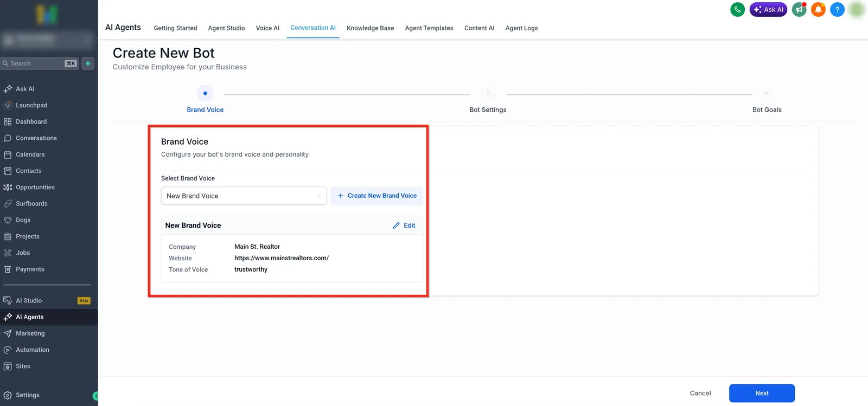The image size is (868, 406).
Task: Switch to the Agent Templates tab
Action: click(x=429, y=28)
